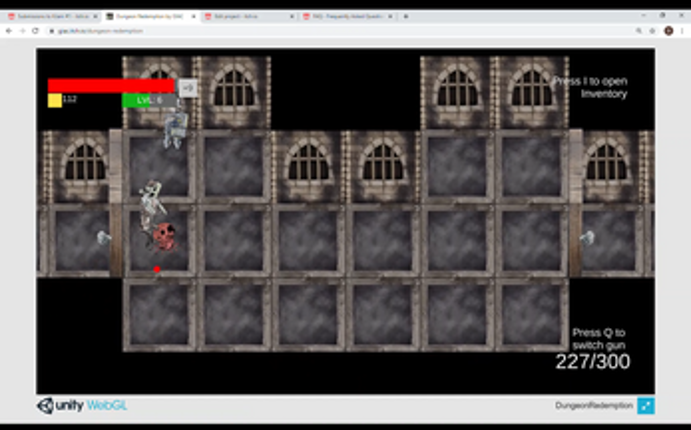
Task: Open a new tab with the plus button
Action: [x=406, y=16]
